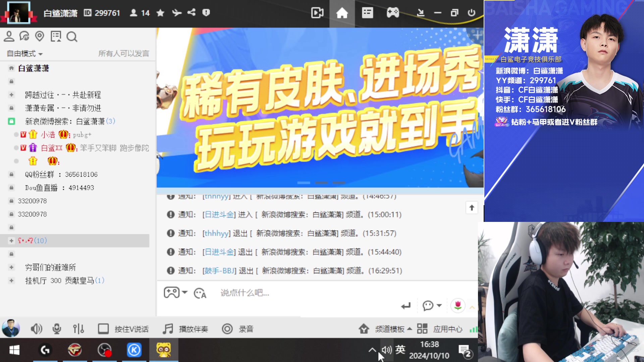Expand the highlighted channel with (10) members
644x362 pixels.
coord(11,241)
